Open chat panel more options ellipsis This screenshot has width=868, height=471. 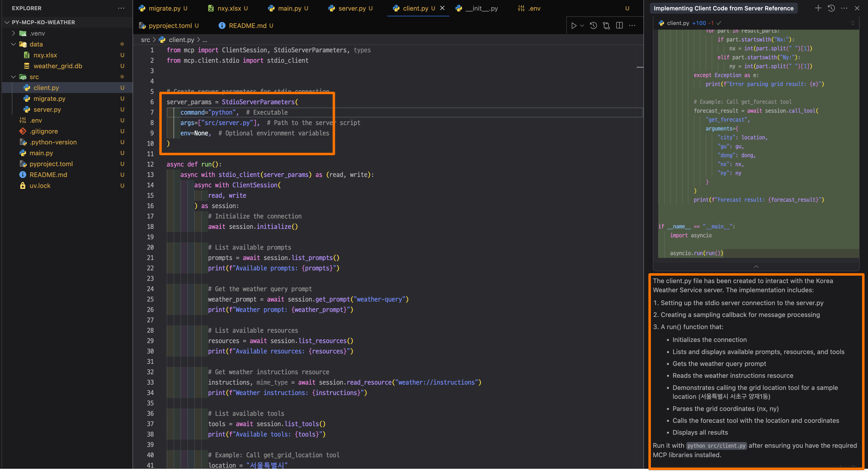(x=844, y=8)
